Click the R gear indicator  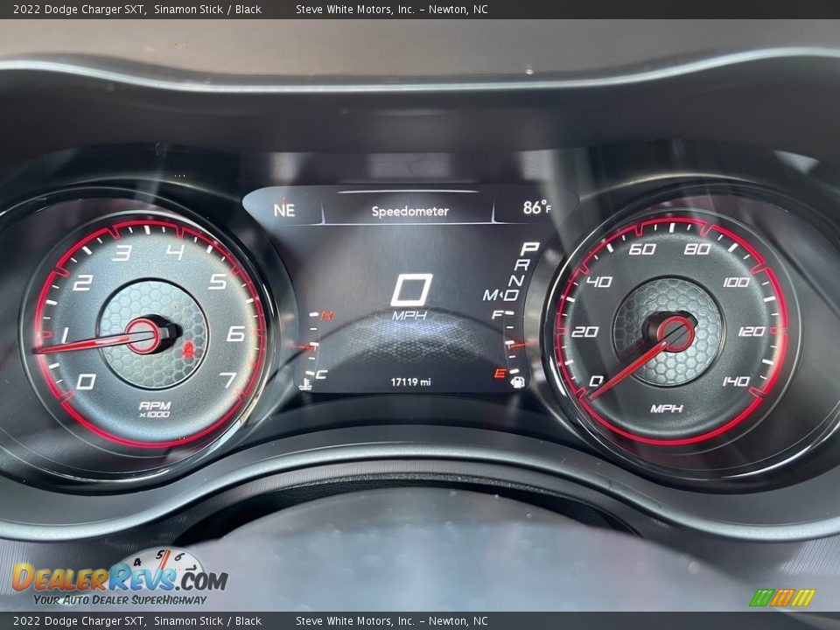point(522,264)
